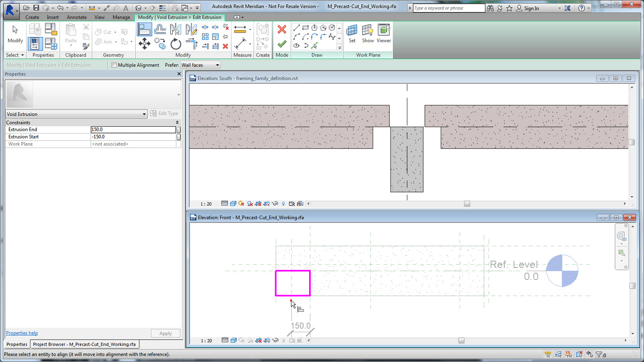Image resolution: width=644 pixels, height=362 pixels.
Task: Pick the Line draw tool
Action: [297, 28]
